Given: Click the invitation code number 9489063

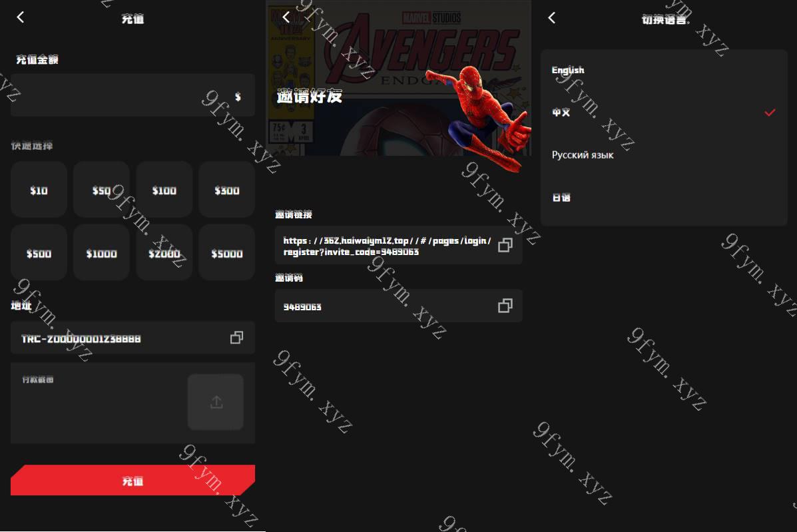Looking at the screenshot, I should (302, 307).
